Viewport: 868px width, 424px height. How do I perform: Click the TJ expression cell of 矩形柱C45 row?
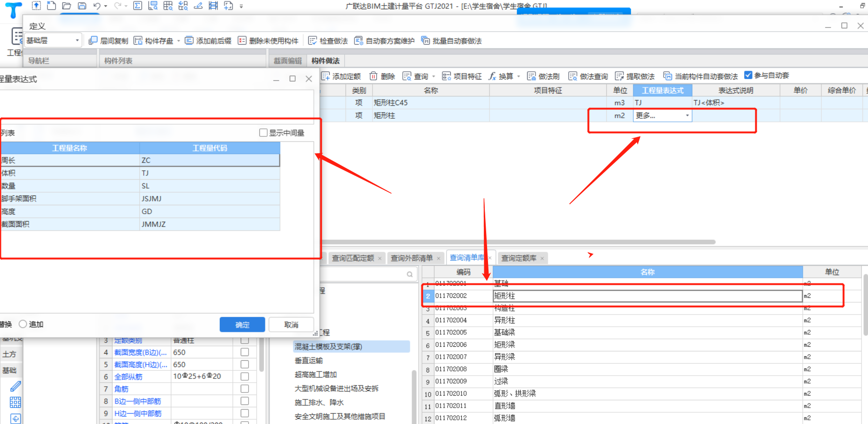pyautogui.click(x=663, y=102)
